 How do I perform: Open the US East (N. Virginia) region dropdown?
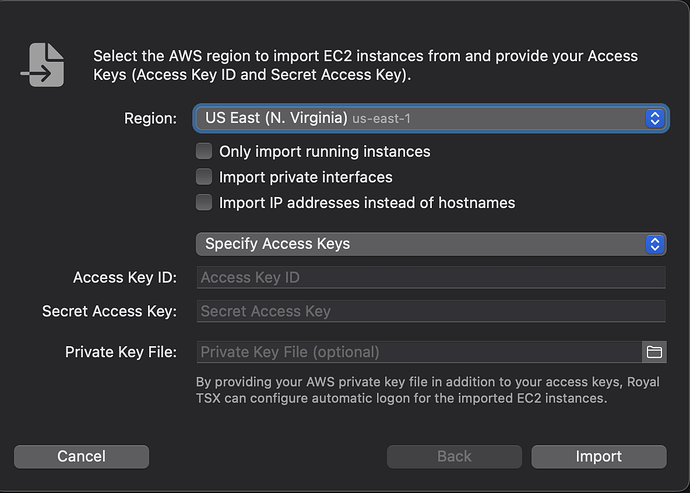tap(420, 118)
